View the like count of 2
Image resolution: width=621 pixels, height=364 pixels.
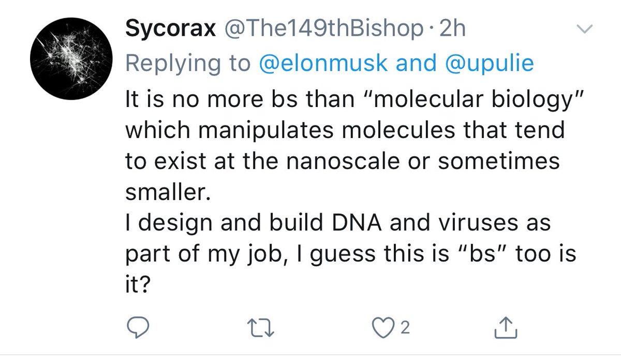(405, 328)
